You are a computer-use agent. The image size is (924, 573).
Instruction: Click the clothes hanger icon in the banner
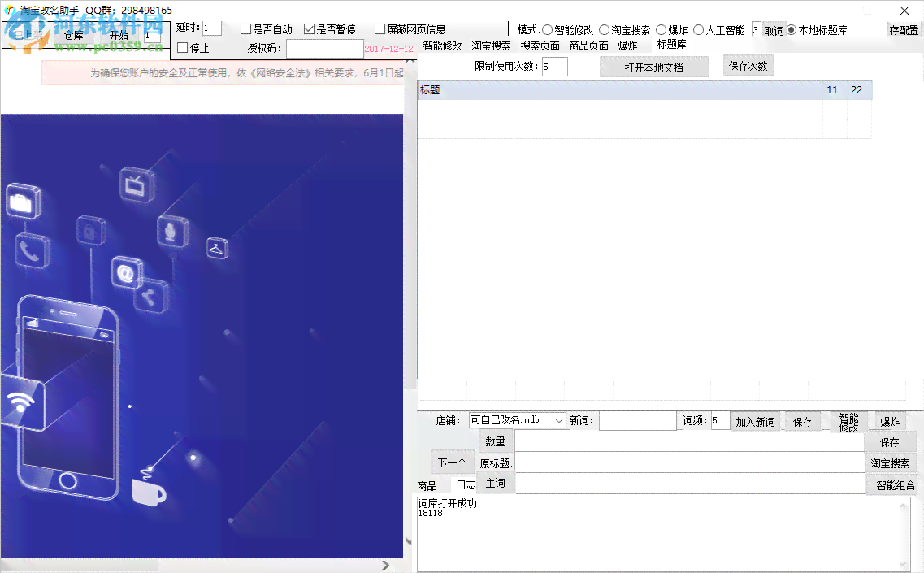click(x=217, y=248)
